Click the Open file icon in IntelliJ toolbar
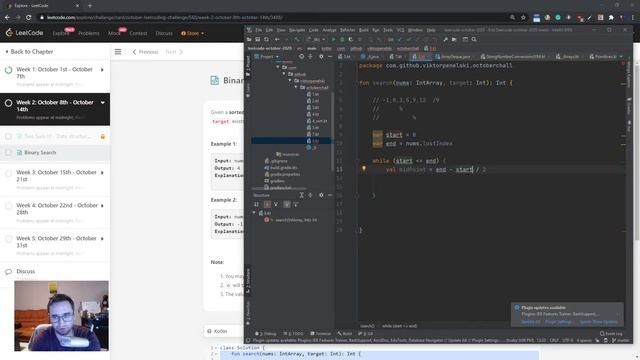The height and width of the screenshot is (360, 640). (249, 40)
